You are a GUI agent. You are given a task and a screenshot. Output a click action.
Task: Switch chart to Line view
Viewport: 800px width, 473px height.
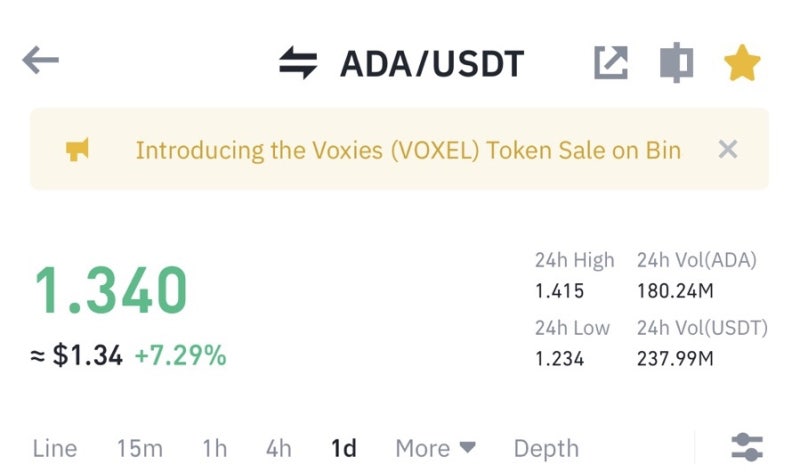coord(55,449)
